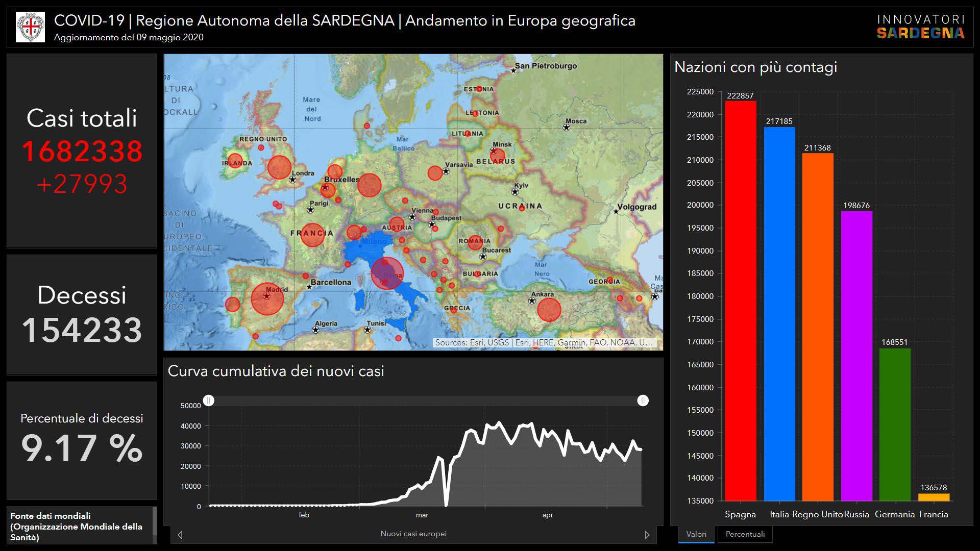This screenshot has height=551, width=980.
Task: Select the Valori tab
Action: (x=696, y=534)
